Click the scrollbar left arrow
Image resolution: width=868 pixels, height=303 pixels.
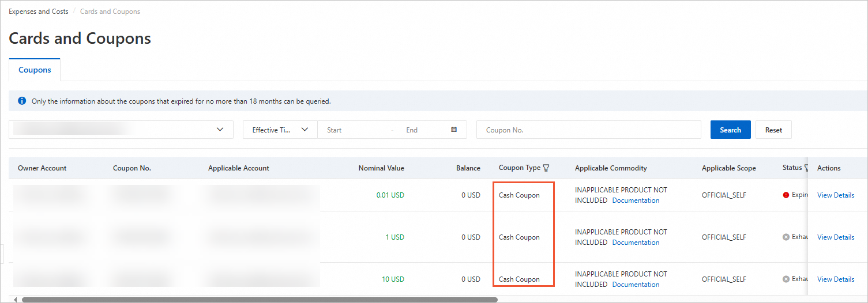(x=16, y=300)
